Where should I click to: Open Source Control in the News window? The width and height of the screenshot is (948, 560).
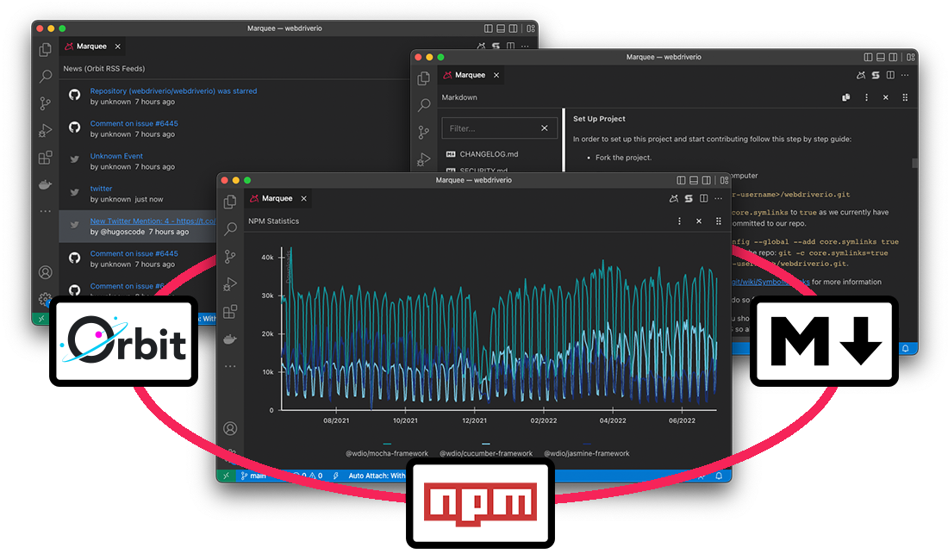click(x=46, y=103)
